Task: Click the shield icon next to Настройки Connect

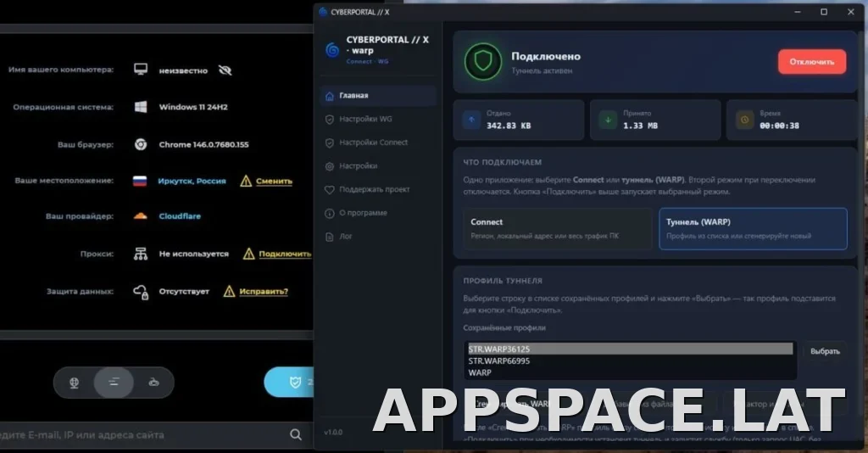Action: pyautogui.click(x=330, y=143)
